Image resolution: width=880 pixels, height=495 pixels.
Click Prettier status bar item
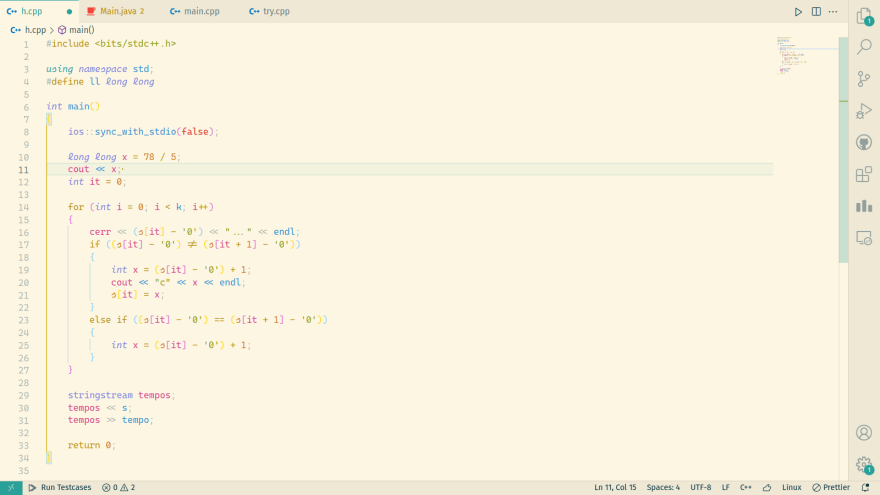pyautogui.click(x=831, y=488)
